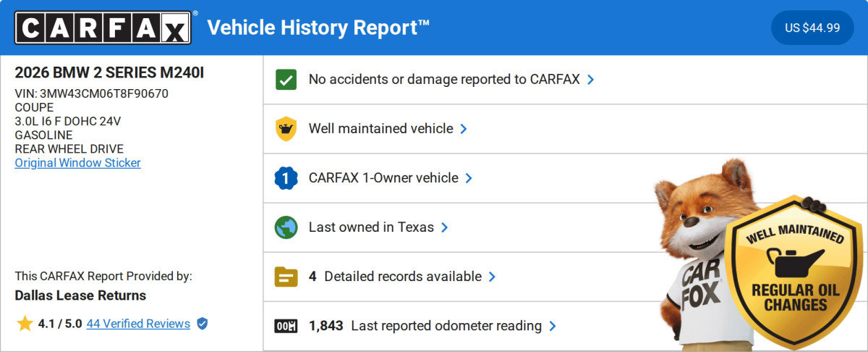Expand No accidents or damage reported chevron
This screenshot has width=868, height=352.
coord(591,80)
